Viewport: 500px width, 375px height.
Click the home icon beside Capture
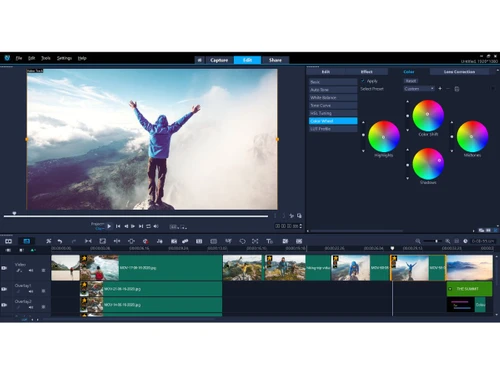[x=199, y=60]
